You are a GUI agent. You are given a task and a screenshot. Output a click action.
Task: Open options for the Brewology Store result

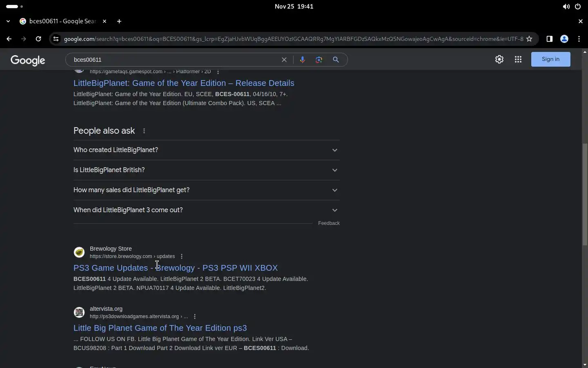tap(182, 256)
